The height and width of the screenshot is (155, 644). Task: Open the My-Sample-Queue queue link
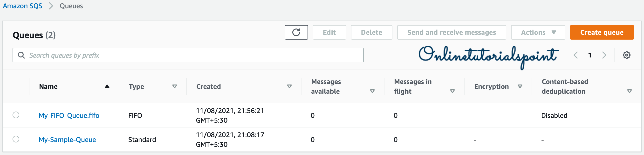point(67,140)
